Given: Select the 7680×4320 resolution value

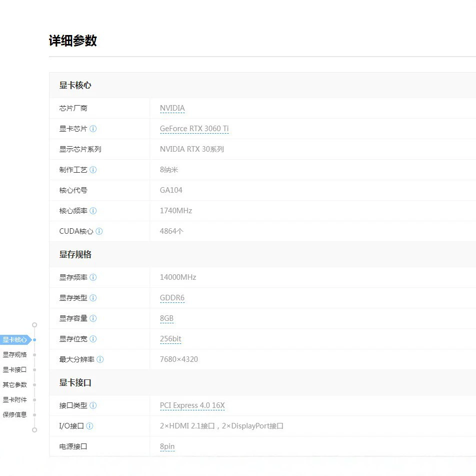Looking at the screenshot, I should coord(179,359).
